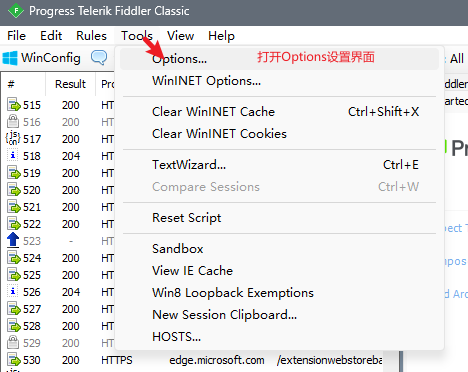Click session 522 response icon
Screen dimensions: 468x372
[14, 223]
